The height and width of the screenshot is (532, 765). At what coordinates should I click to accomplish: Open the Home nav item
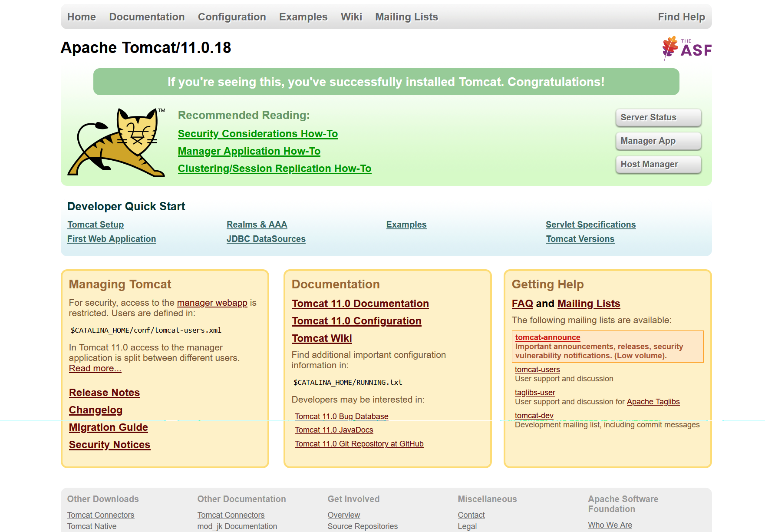pyautogui.click(x=82, y=17)
